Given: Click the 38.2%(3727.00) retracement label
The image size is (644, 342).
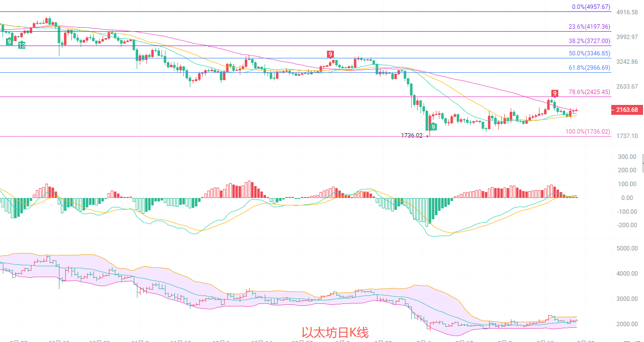Looking at the screenshot, I should pyautogui.click(x=589, y=42).
